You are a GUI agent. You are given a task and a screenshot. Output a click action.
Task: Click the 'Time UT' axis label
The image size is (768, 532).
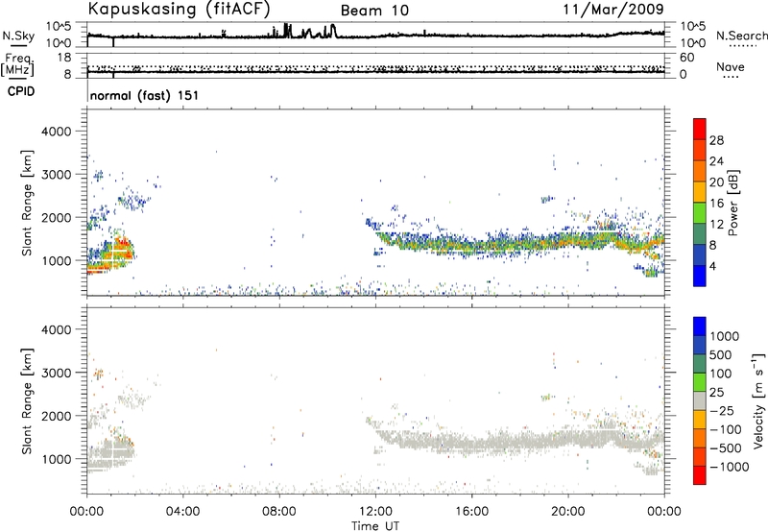[x=375, y=526]
